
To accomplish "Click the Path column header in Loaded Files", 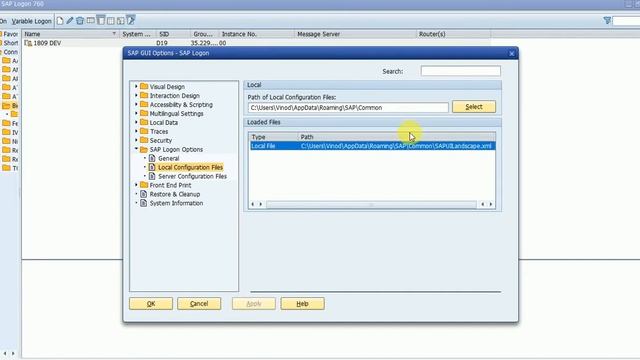I will pos(397,137).
